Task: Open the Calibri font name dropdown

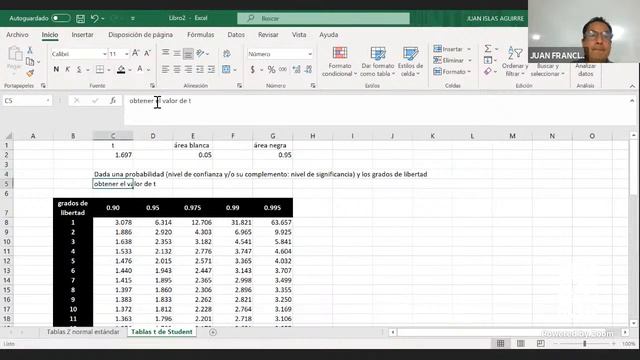Action: pos(104,54)
